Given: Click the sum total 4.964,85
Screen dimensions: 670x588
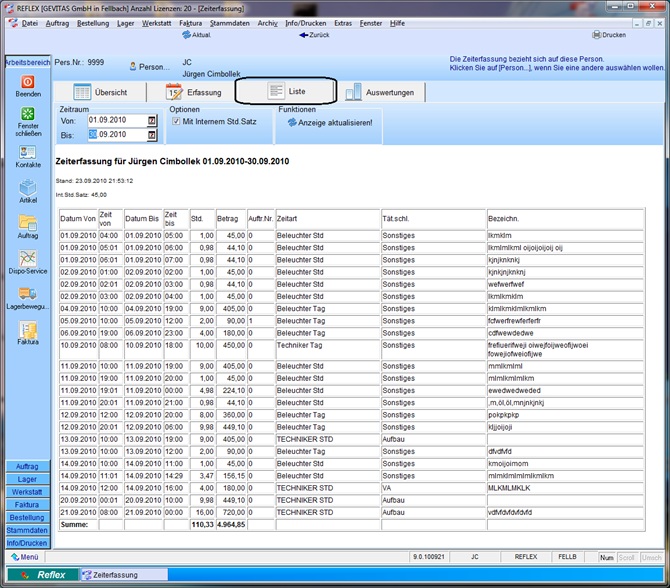Looking at the screenshot, I should [231, 524].
